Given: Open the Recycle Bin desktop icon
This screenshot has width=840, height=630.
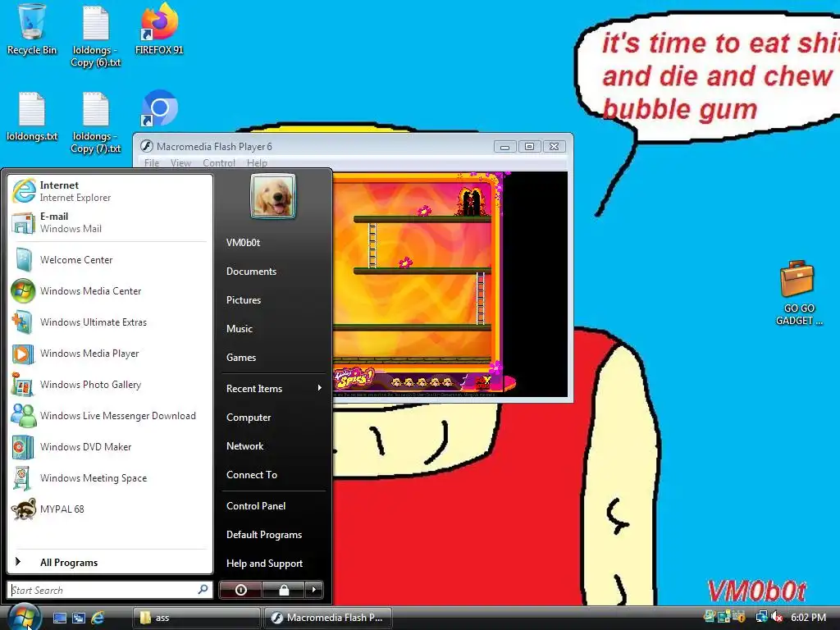Looking at the screenshot, I should click(x=32, y=30).
